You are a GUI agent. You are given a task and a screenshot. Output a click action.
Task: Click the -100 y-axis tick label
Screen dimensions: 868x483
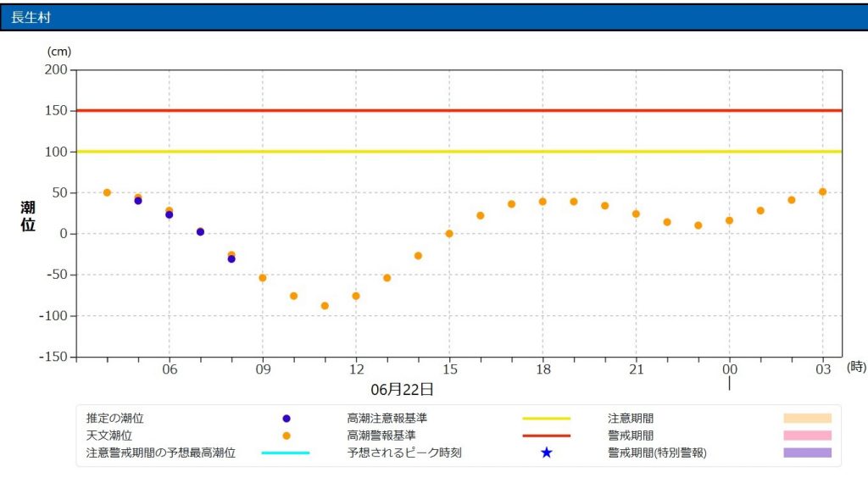[53, 316]
